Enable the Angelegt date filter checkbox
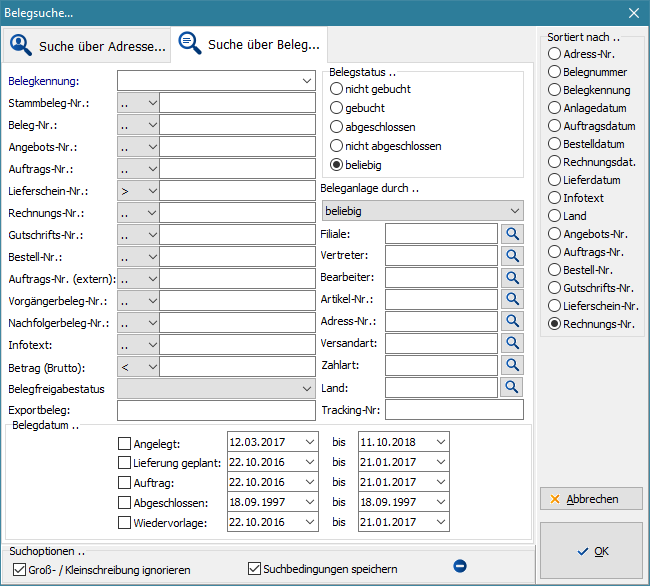The image size is (650, 586). [x=124, y=443]
